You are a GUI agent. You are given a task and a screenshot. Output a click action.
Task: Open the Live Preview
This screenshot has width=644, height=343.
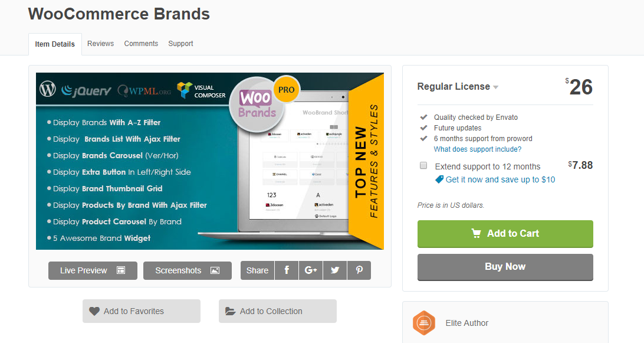93,270
